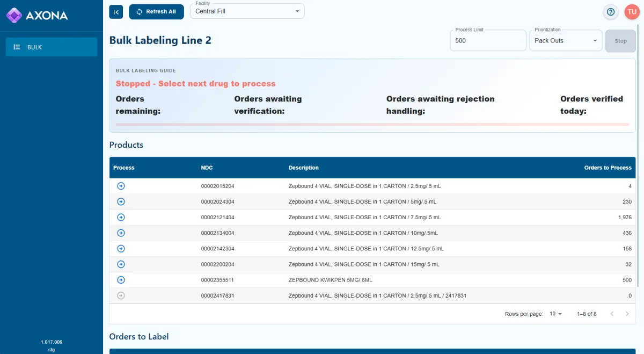Go to previous page of products

611,314
